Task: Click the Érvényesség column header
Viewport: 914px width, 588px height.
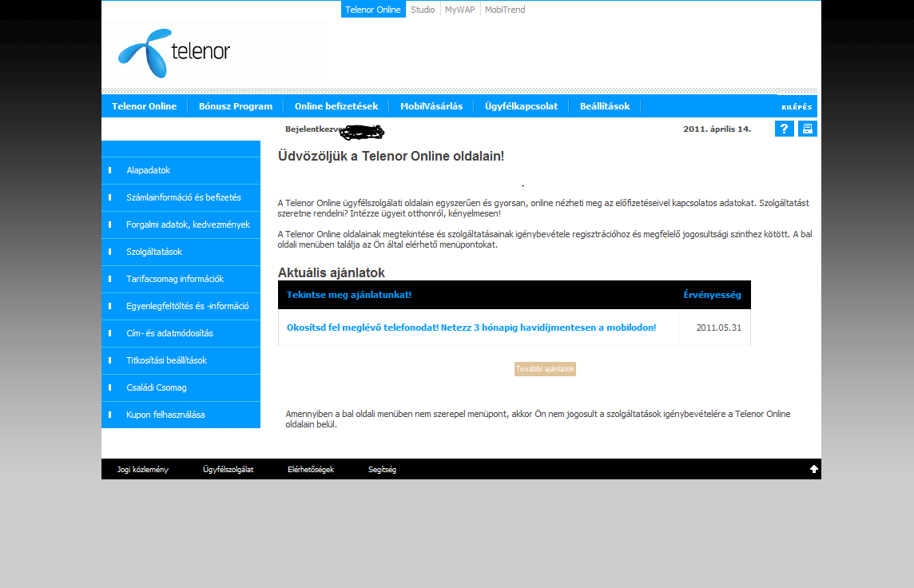Action: point(712,295)
